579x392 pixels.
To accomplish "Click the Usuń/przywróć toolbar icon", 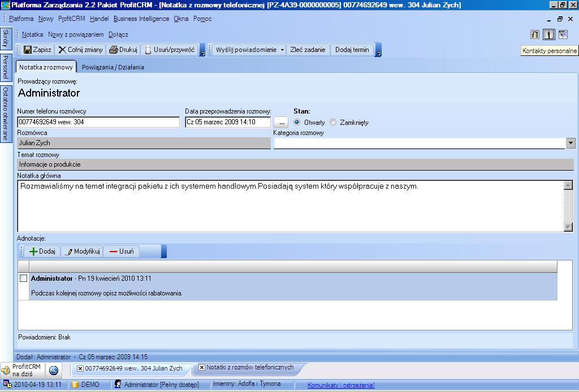I will (148, 50).
